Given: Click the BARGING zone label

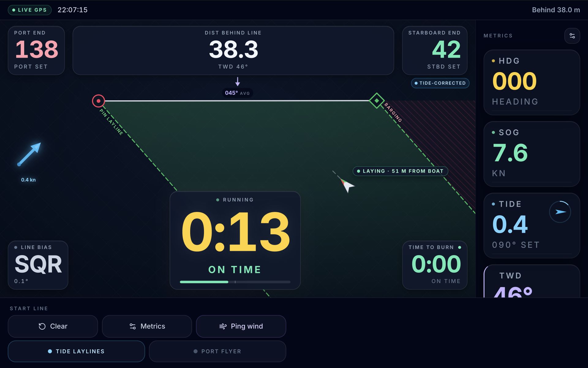Looking at the screenshot, I should pos(393,112).
